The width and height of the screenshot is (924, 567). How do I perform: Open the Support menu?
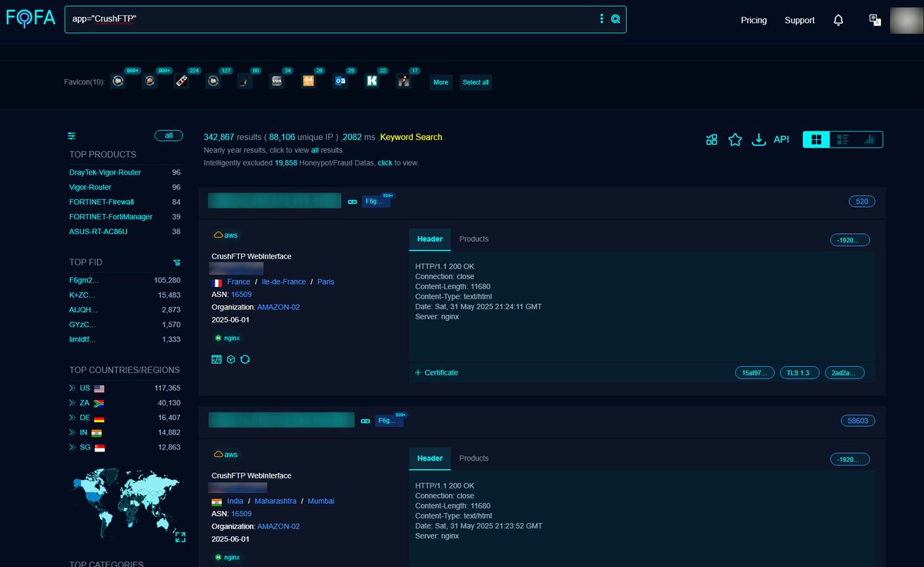[x=799, y=20]
